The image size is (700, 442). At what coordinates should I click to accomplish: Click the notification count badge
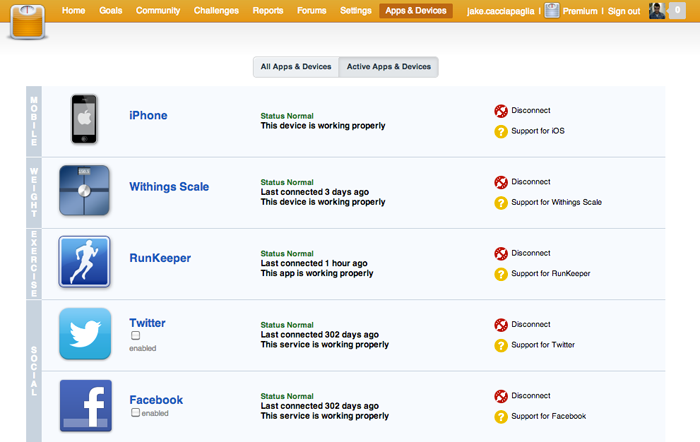coord(677,10)
